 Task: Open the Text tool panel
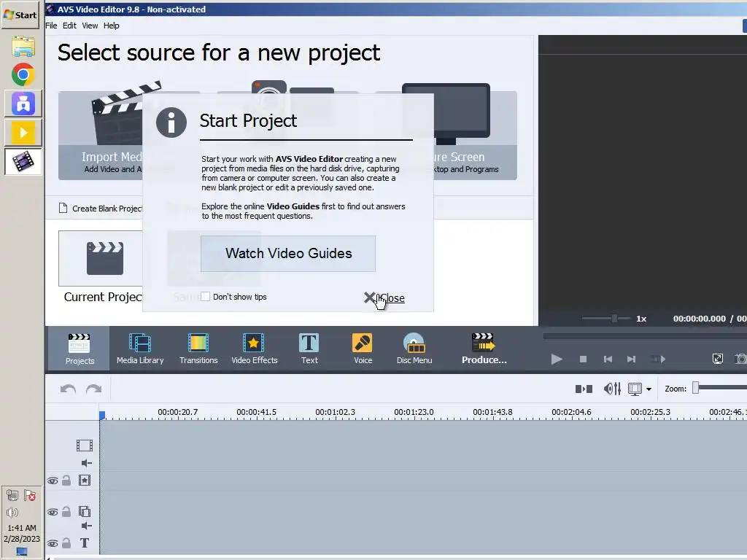pyautogui.click(x=309, y=349)
